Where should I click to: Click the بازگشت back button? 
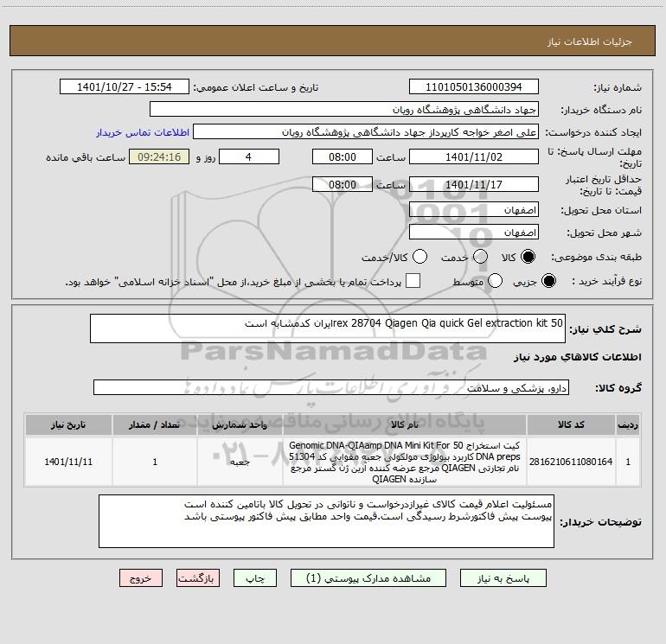click(198, 578)
